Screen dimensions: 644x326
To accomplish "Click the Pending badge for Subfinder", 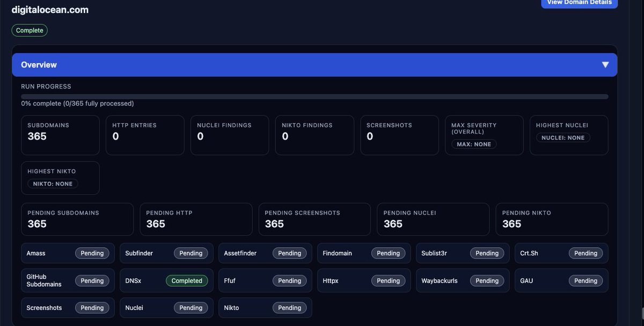I will coord(191,253).
